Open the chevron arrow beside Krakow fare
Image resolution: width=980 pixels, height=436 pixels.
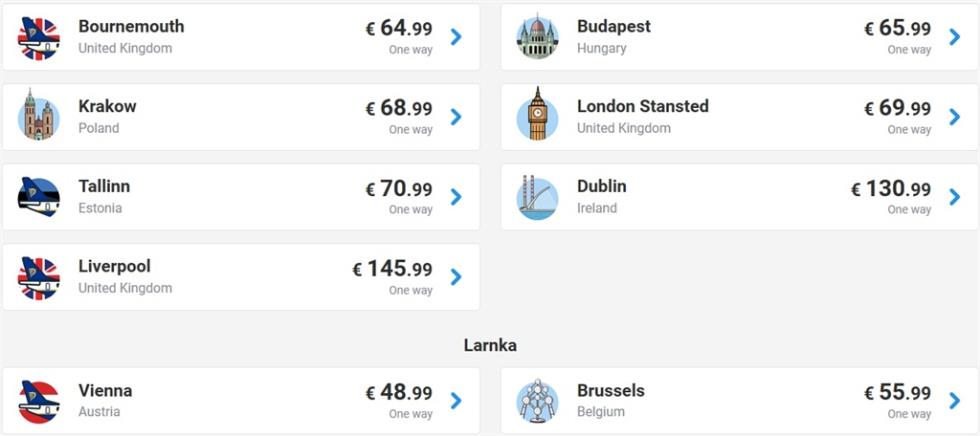tap(456, 117)
